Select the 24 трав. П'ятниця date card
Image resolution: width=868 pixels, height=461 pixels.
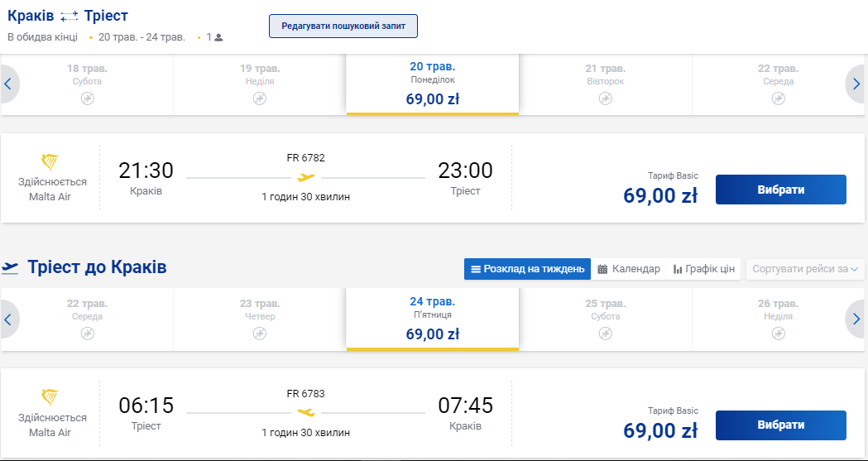click(433, 319)
